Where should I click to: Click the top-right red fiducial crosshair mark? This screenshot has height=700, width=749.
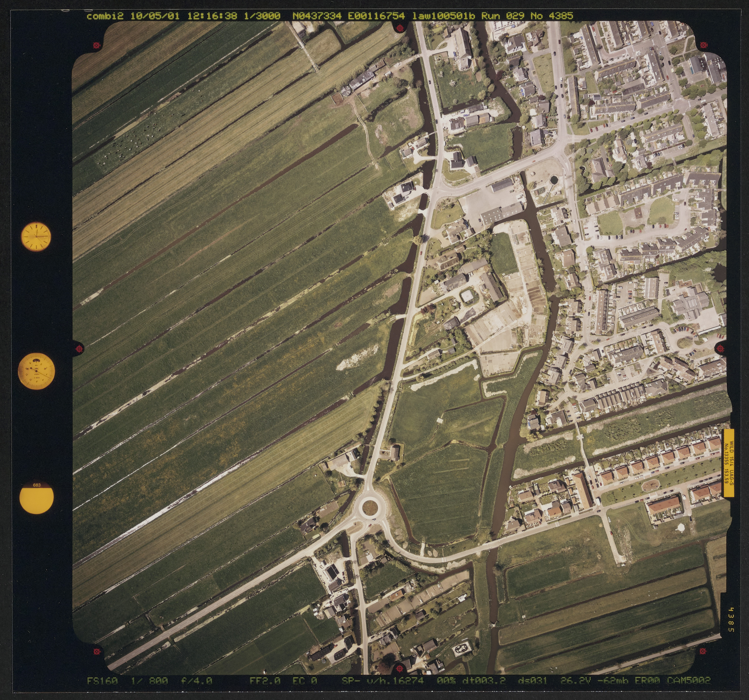coord(703,45)
